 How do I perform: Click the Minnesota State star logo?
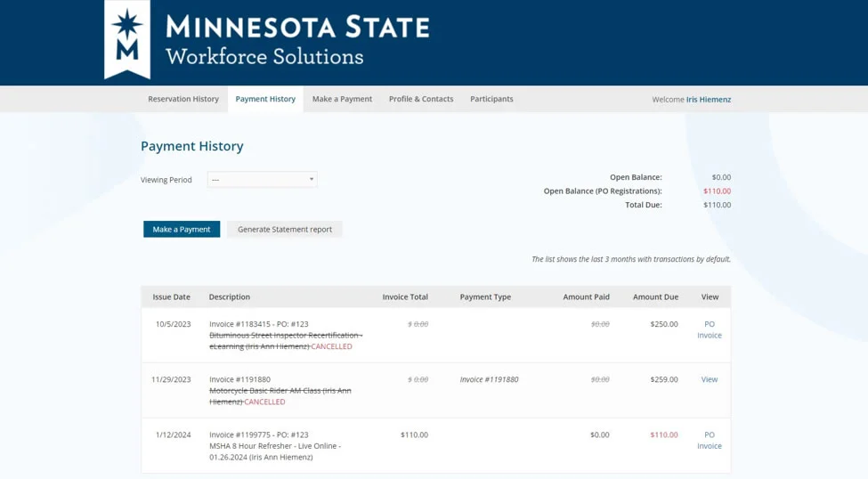tap(127, 39)
